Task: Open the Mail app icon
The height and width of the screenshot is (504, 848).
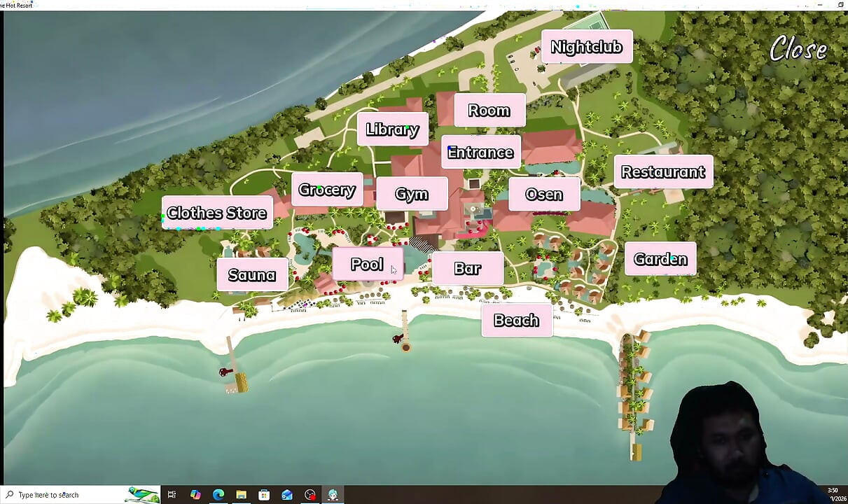Action: pos(287,495)
